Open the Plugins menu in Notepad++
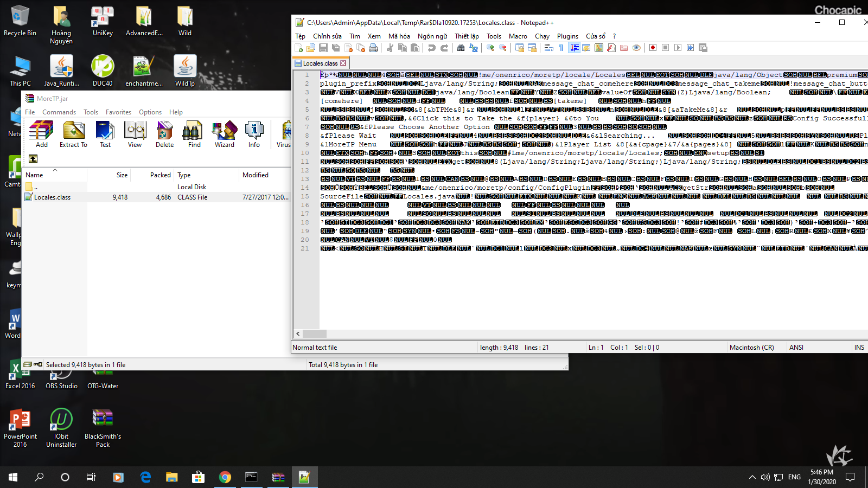Viewport: 868px width, 488px height. tap(567, 36)
